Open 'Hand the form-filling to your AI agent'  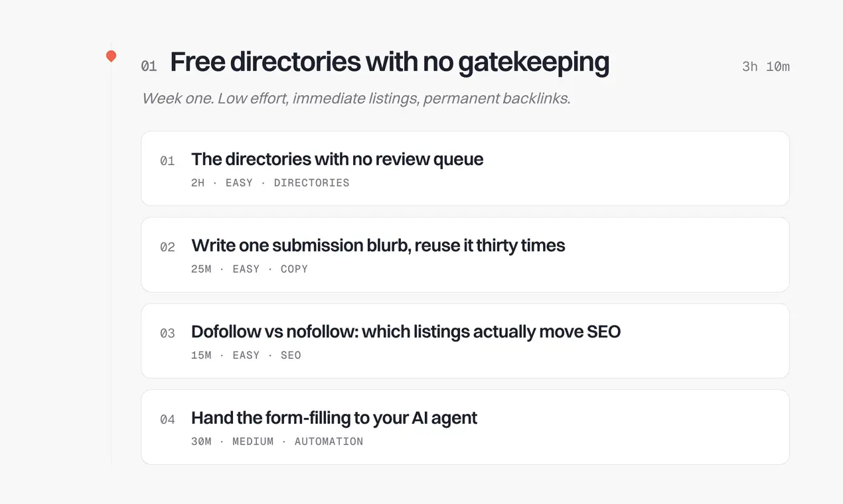pyautogui.click(x=465, y=427)
